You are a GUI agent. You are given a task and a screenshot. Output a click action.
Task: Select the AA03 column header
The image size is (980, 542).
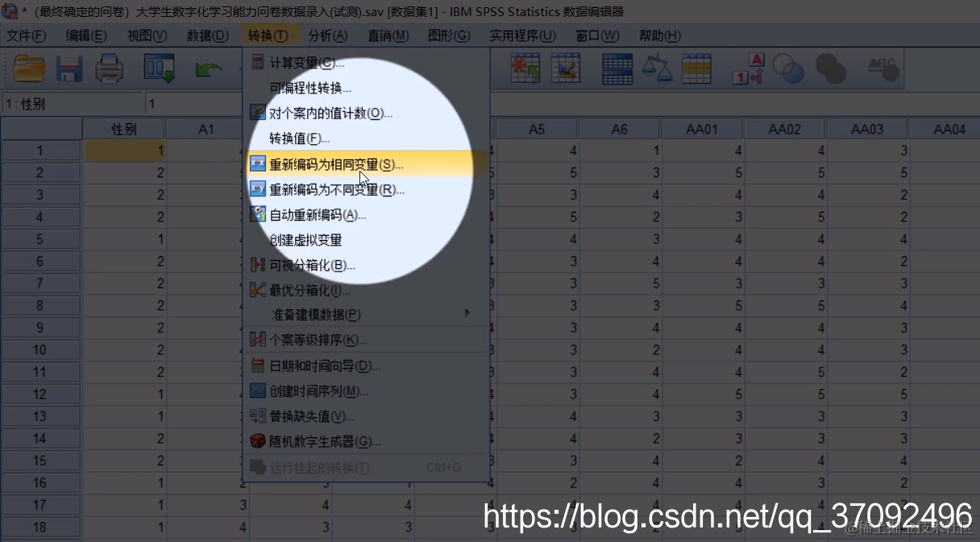[866, 127]
